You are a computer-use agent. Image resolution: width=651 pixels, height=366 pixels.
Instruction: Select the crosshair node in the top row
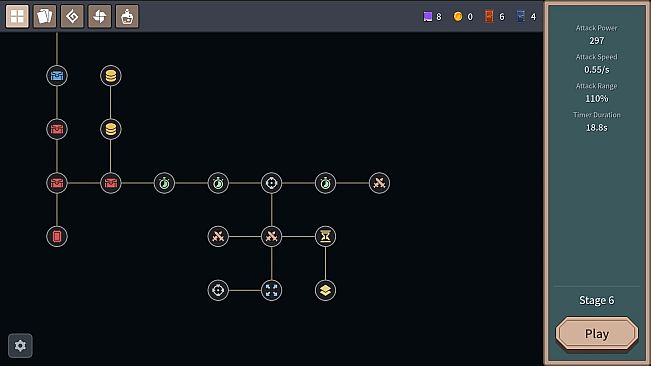click(x=272, y=183)
